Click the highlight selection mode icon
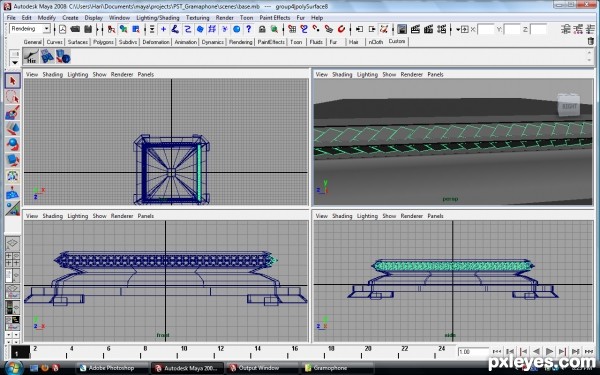600x375 pixels. pos(274,29)
